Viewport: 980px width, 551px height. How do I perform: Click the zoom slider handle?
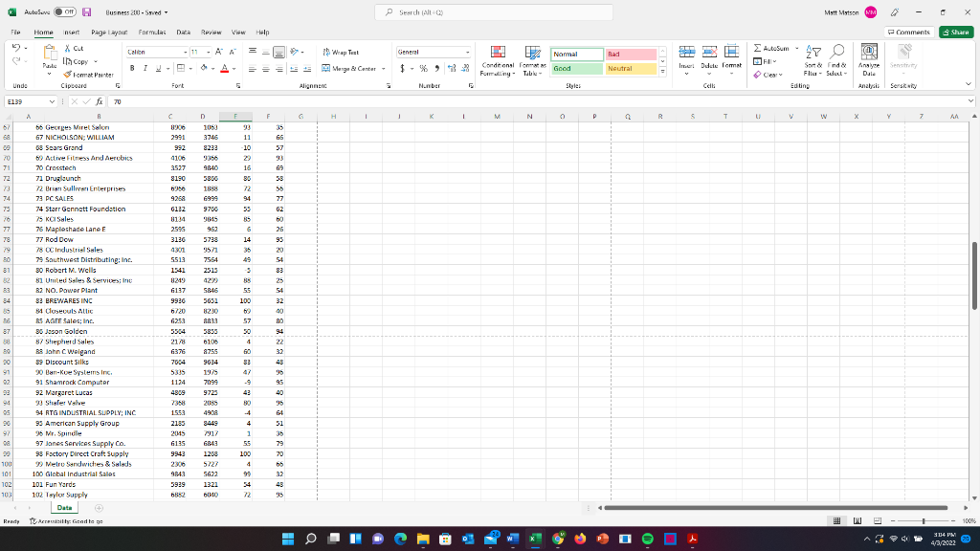[x=924, y=520]
